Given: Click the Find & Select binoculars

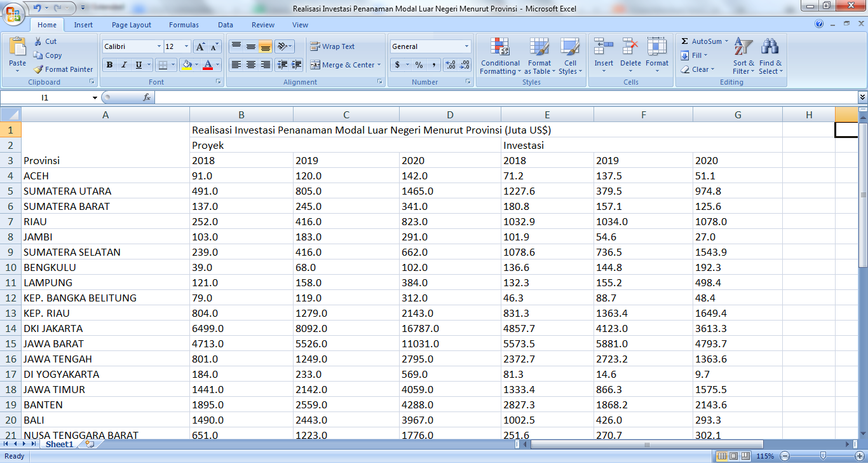Looking at the screenshot, I should (x=770, y=48).
